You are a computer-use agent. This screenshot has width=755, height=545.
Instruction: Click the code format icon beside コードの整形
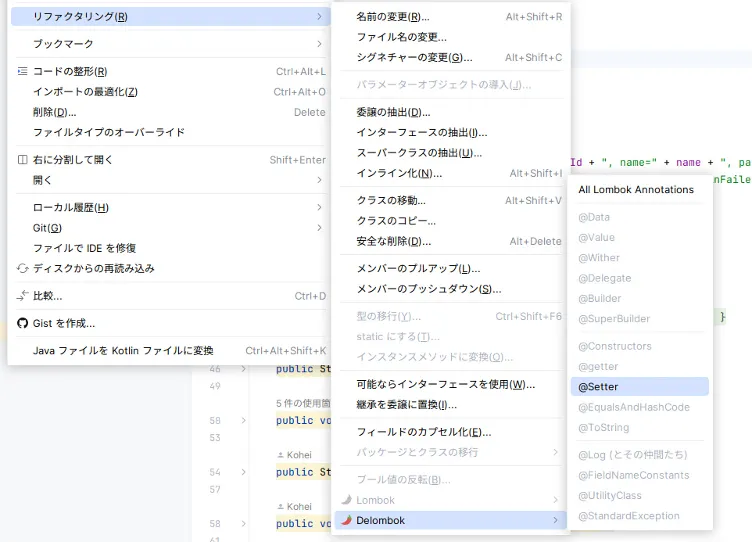tap(22, 72)
